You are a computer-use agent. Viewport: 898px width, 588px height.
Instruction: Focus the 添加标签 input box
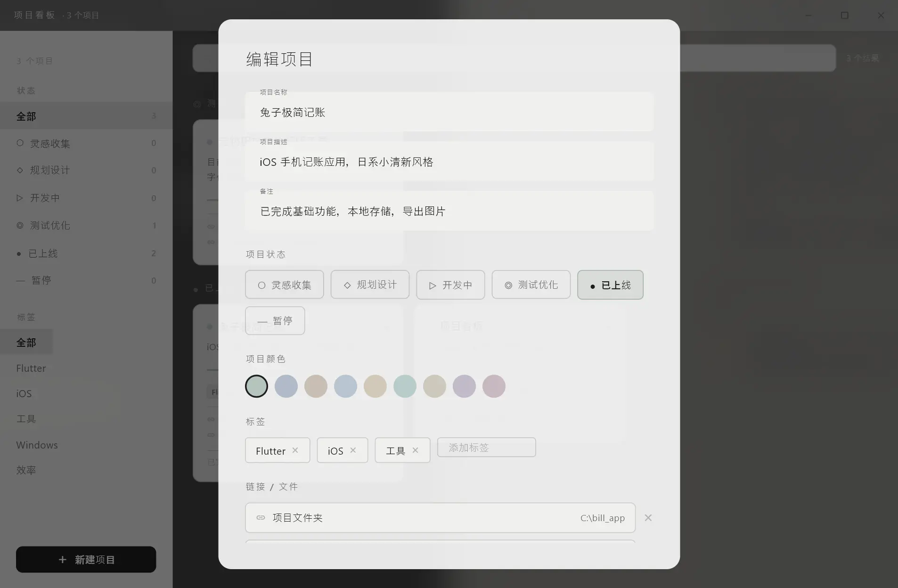487,447
